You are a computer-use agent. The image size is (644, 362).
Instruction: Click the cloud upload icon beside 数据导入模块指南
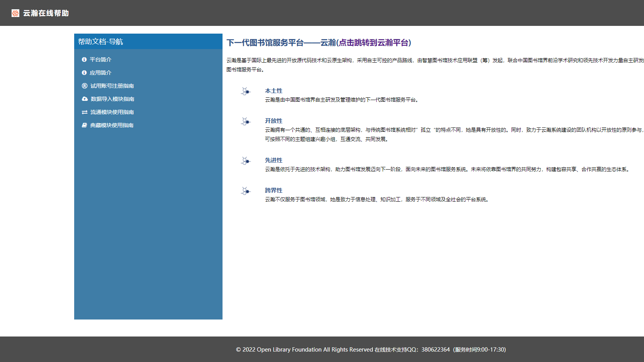click(85, 99)
